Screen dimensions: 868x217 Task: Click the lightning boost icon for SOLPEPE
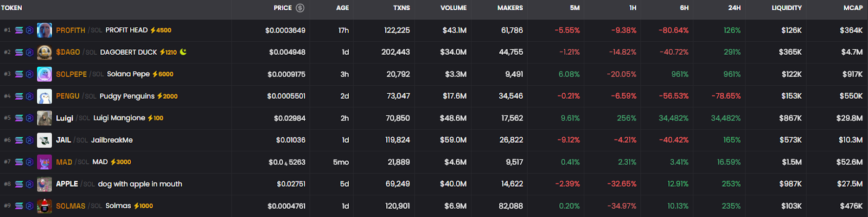point(155,74)
